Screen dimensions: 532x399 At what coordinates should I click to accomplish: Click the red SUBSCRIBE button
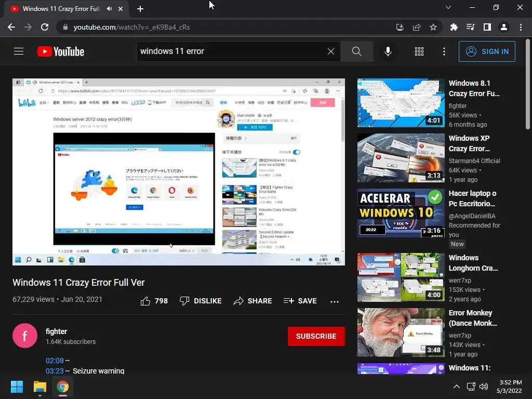click(x=316, y=336)
